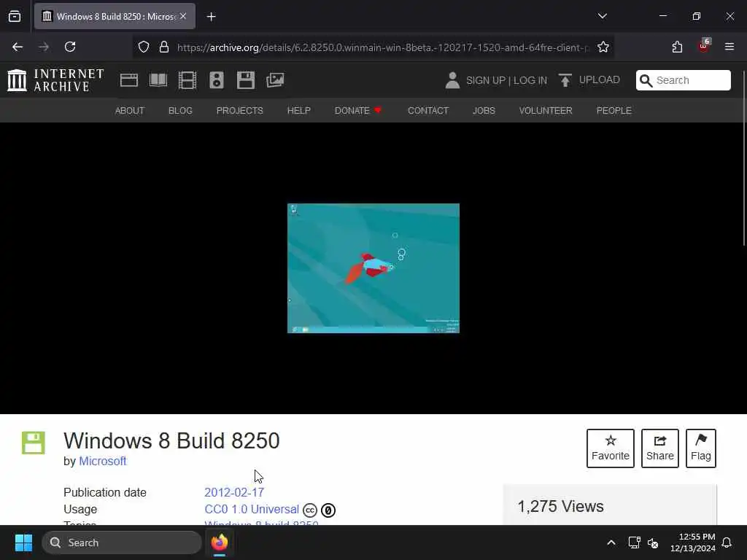
Task: Click the page vertical scrollbar thumb
Action: pyautogui.click(x=745, y=158)
